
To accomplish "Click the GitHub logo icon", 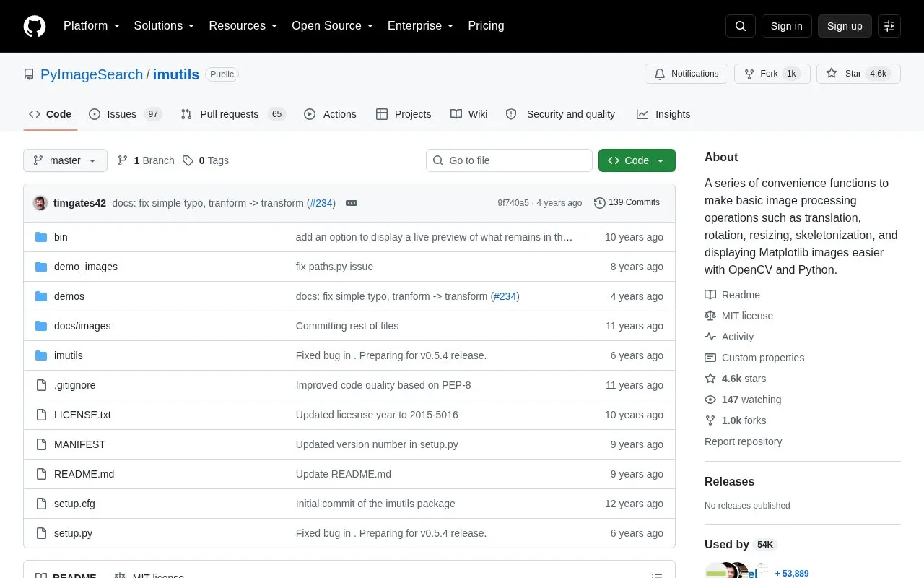I will [35, 26].
